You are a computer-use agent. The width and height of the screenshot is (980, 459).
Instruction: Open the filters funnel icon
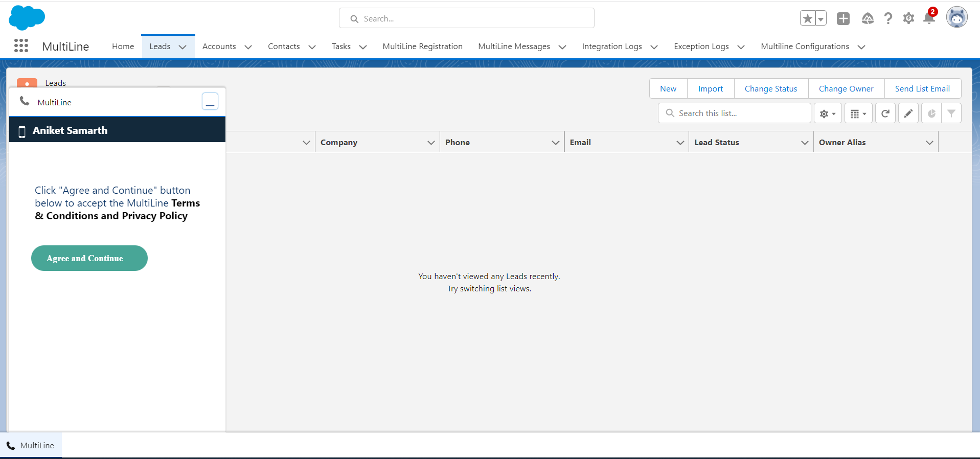click(951, 113)
